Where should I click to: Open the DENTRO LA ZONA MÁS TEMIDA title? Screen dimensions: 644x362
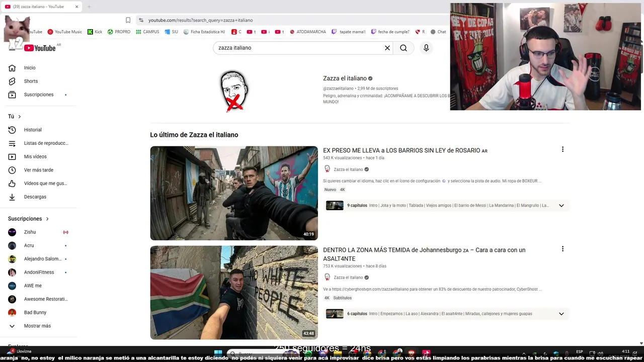point(424,254)
